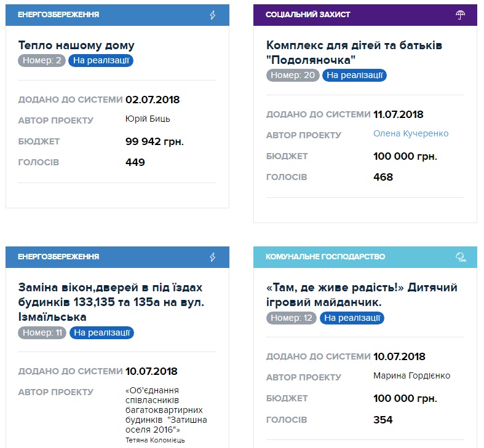484x448 pixels.
Task: Open the «Там, де живе радість!» project
Action: (362, 294)
